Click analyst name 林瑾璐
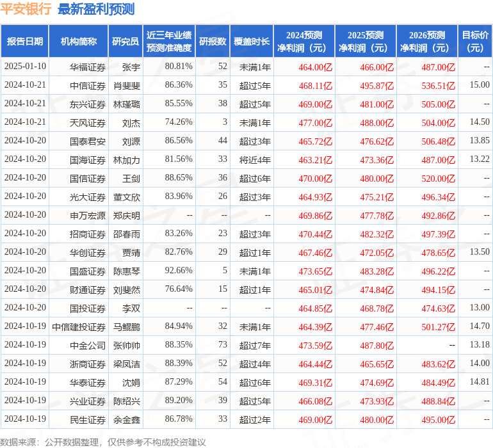The height and width of the screenshot is (448, 493). (x=126, y=104)
